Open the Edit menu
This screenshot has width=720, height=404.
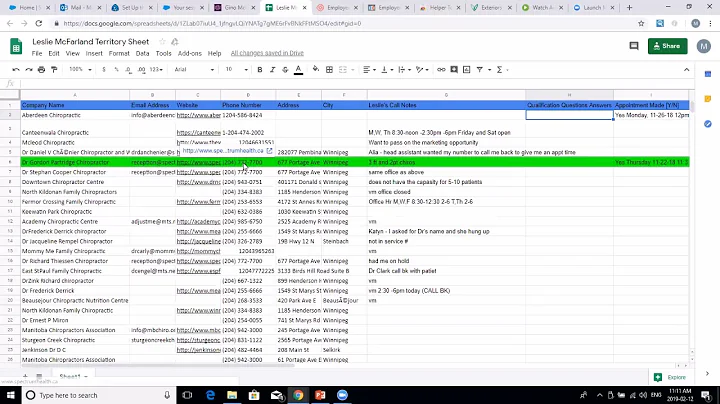point(54,53)
